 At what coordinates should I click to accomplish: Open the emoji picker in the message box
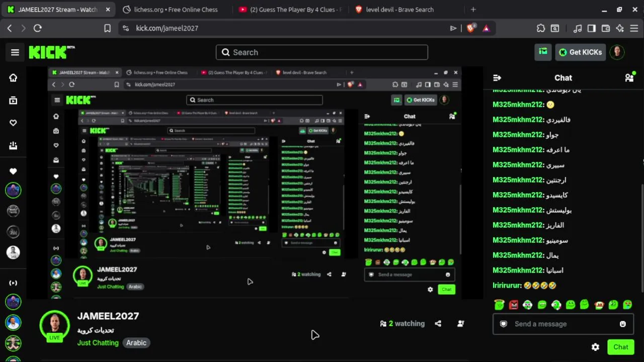pyautogui.click(x=623, y=324)
